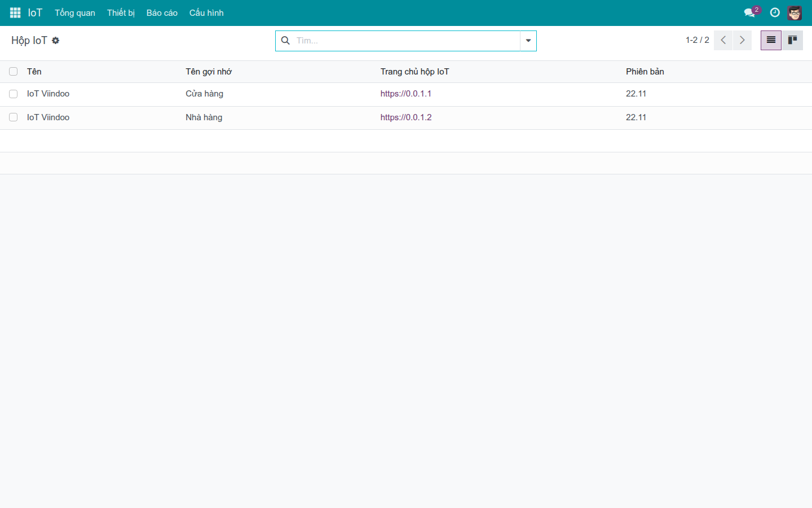Tick the checkbox for the Cửa hàng row
Screen dimensions: 812x508
14,94
